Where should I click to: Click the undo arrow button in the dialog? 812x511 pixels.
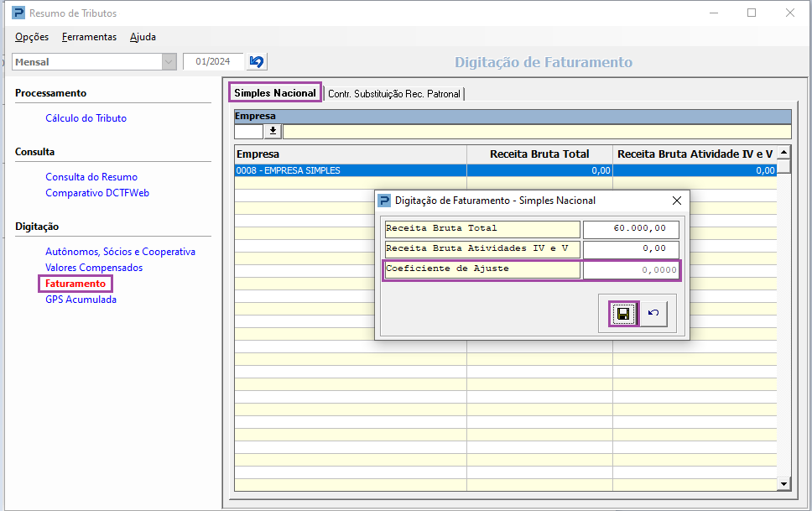pos(653,314)
